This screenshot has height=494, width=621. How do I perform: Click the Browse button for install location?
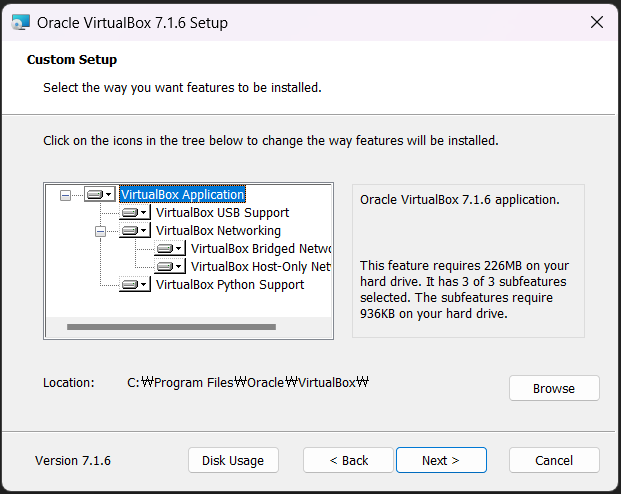point(554,388)
